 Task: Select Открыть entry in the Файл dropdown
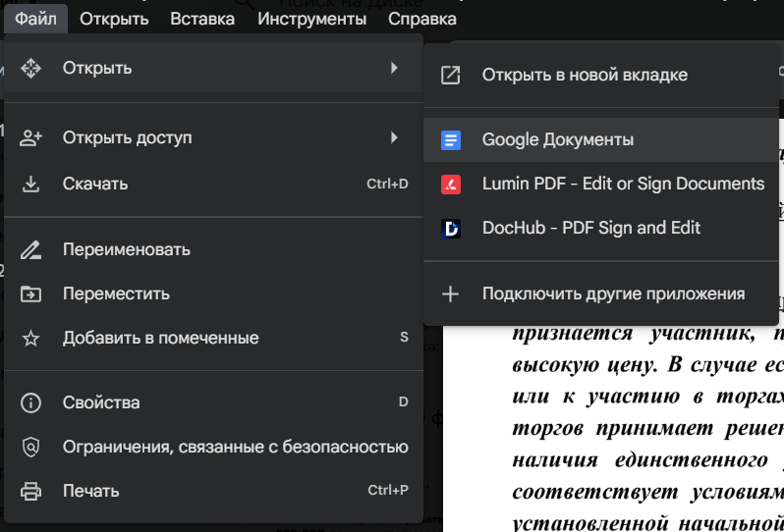point(213,68)
